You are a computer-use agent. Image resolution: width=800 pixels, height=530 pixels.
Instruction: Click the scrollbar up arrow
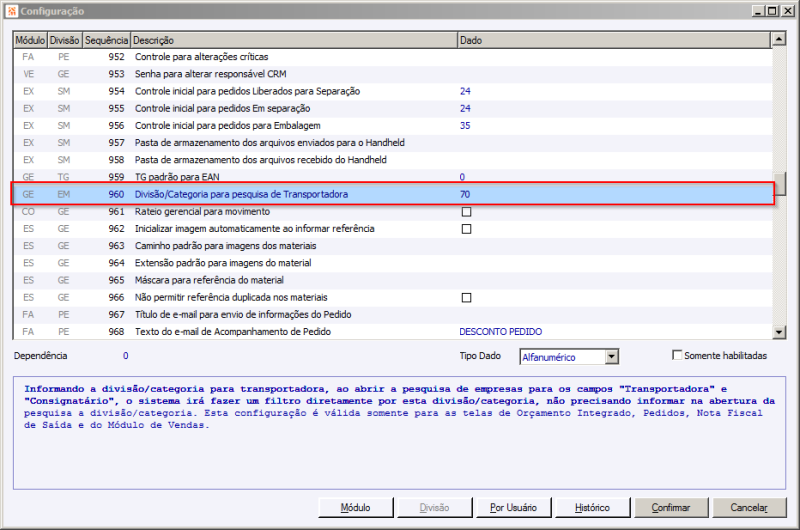click(779, 39)
